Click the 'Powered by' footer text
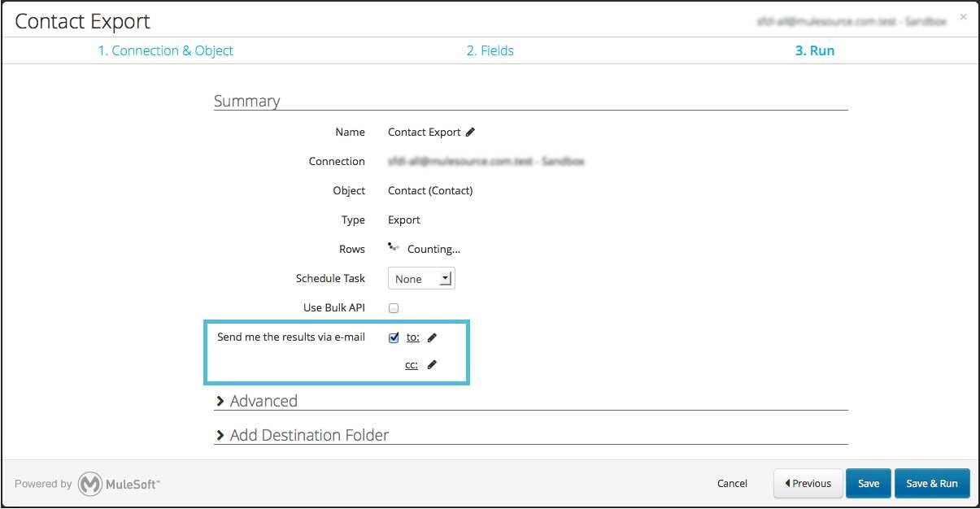The image size is (980, 509). coord(43,484)
